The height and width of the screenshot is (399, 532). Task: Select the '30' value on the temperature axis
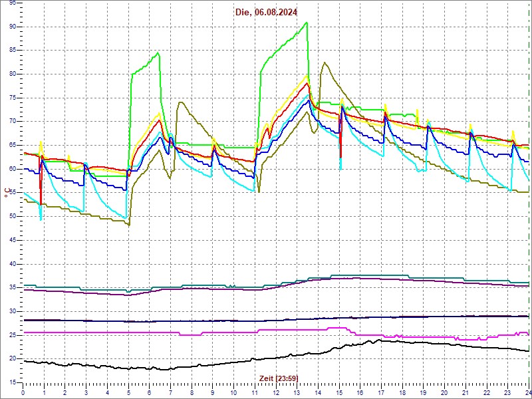13,311
